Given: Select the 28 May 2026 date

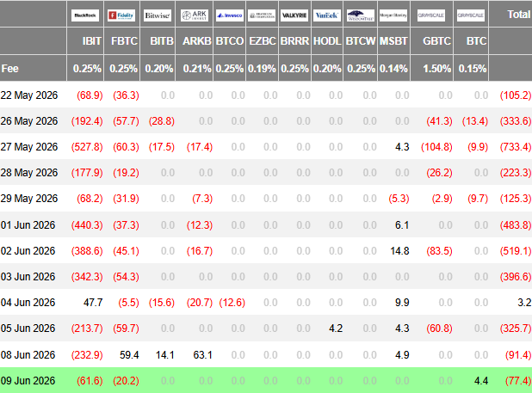Looking at the screenshot, I should pos(29,173).
